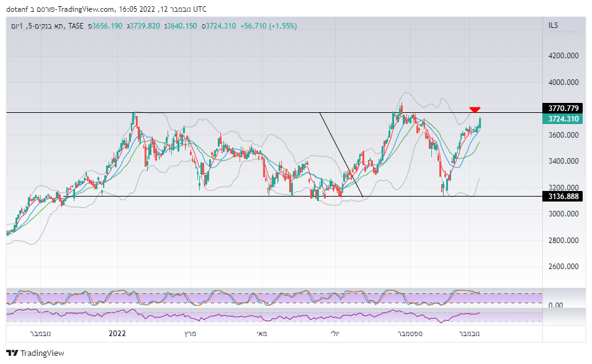The width and height of the screenshot is (592, 364).
Task: Click the 0.00 oscillator axis label
Action: point(556,305)
